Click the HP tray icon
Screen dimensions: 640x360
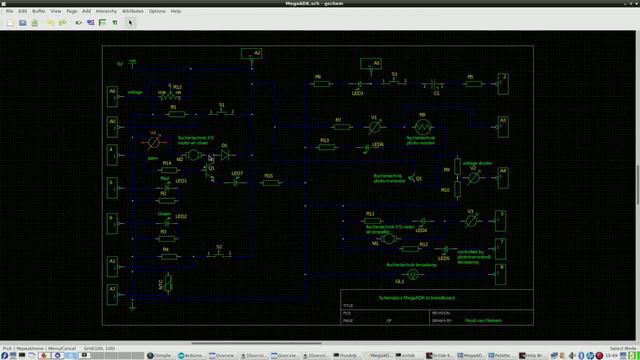pyautogui.click(x=590, y=356)
